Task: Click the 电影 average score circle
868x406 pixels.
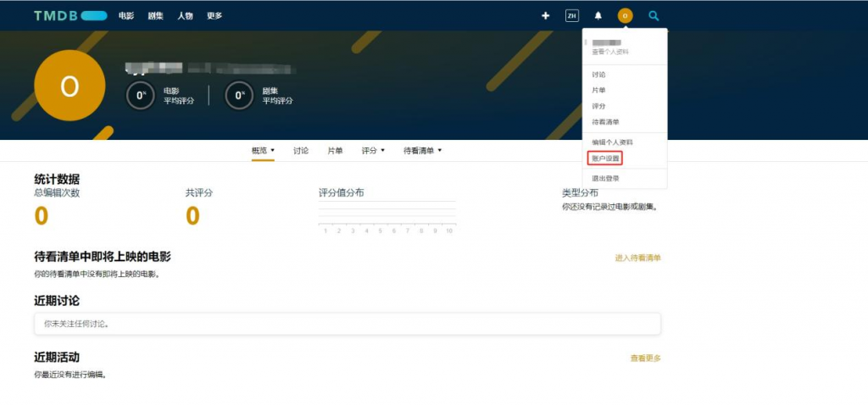Action: coord(141,95)
